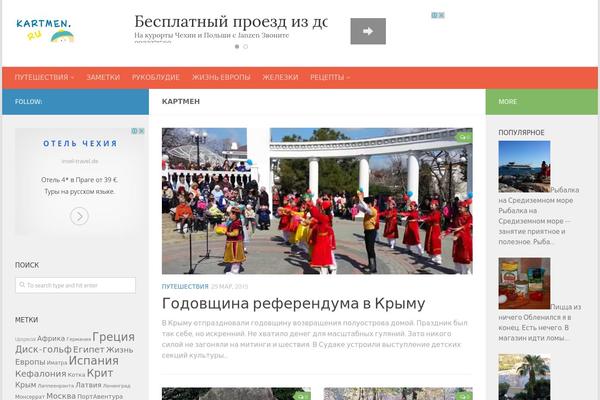
Task: Open the ЖЕЛЕЗКИ menu item
Action: coord(280,77)
